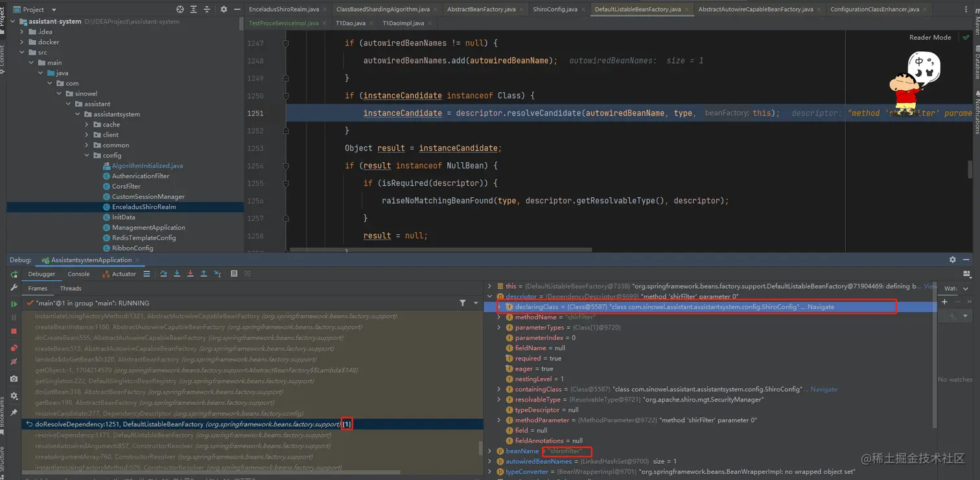Click the camera Thread Dump icon

pos(14,378)
